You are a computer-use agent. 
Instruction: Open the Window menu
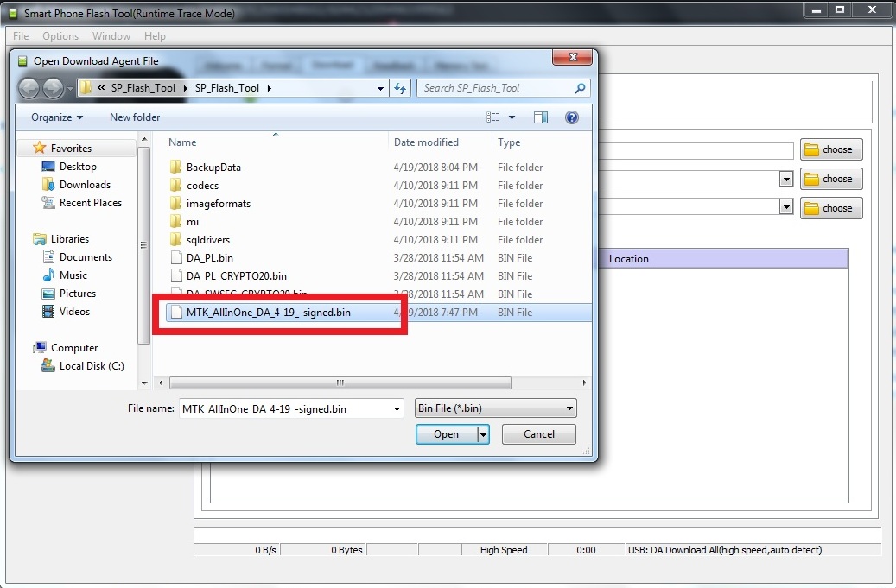point(110,36)
